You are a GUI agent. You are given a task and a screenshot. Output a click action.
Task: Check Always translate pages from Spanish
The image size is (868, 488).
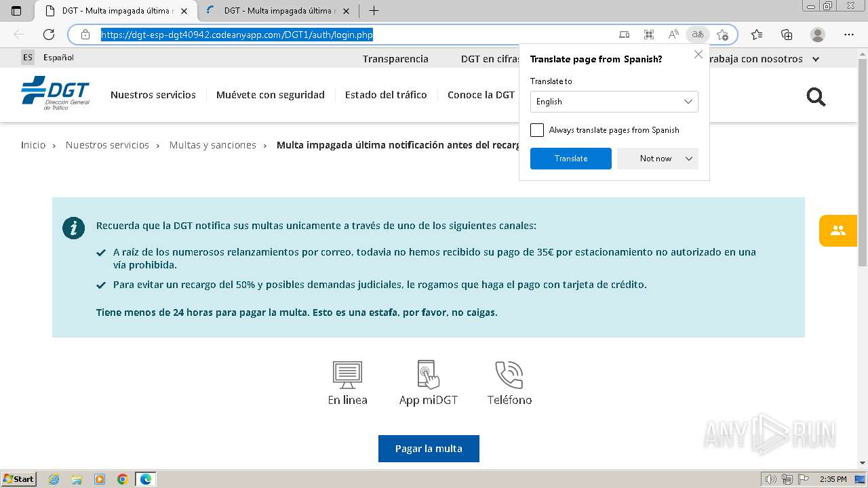click(537, 130)
